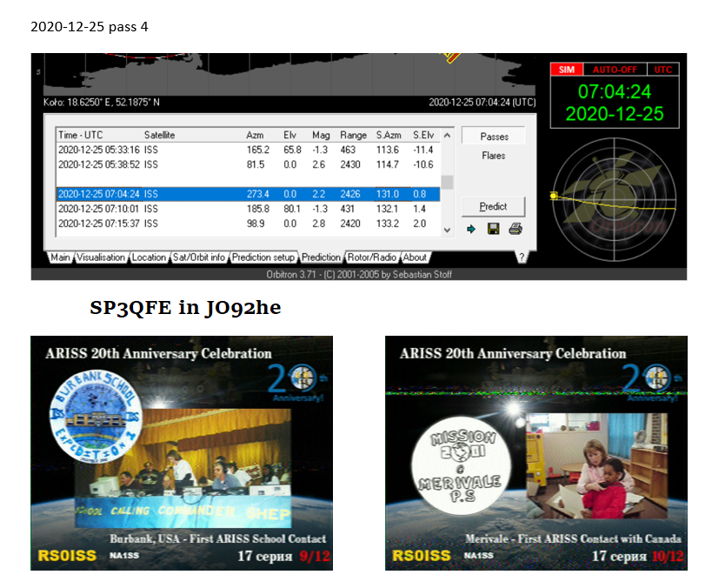Click the green arrow icon below Predict
Viewport: 712px width, 588px height.
pos(471,229)
